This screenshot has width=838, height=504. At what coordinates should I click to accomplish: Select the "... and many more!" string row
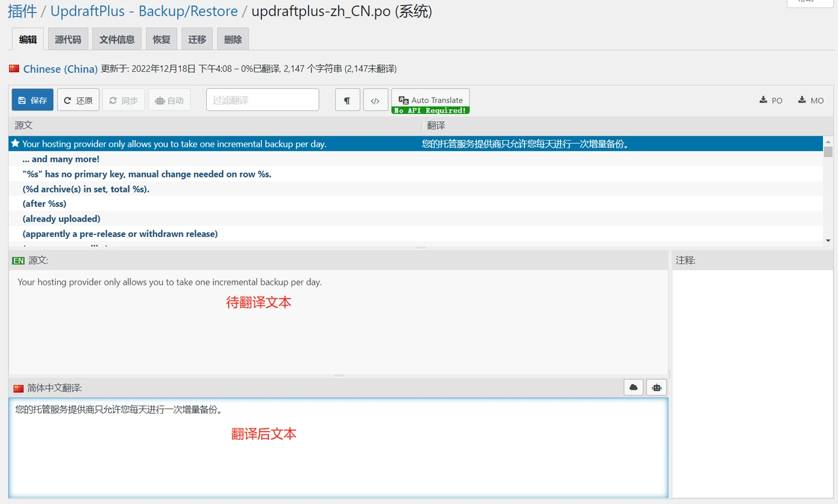[61, 159]
